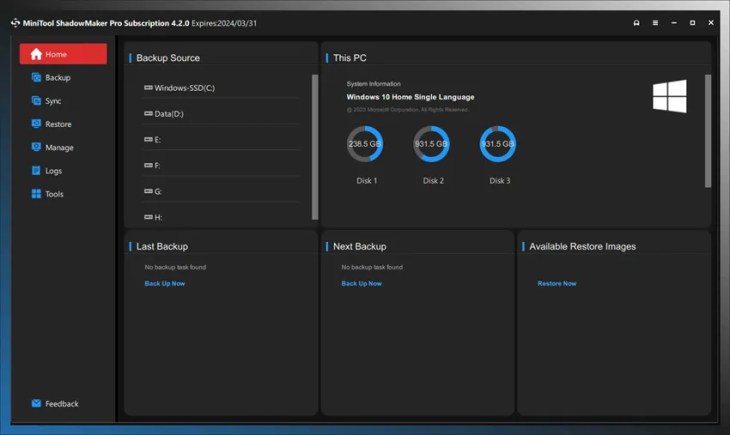730x435 pixels.
Task: Click the drive icon next to Data(D:)
Action: (x=148, y=114)
